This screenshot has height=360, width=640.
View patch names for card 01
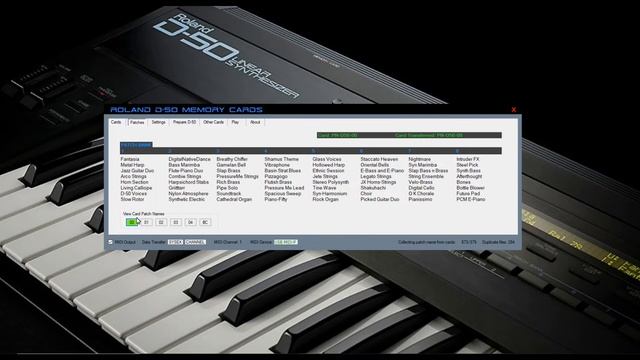tap(146, 222)
